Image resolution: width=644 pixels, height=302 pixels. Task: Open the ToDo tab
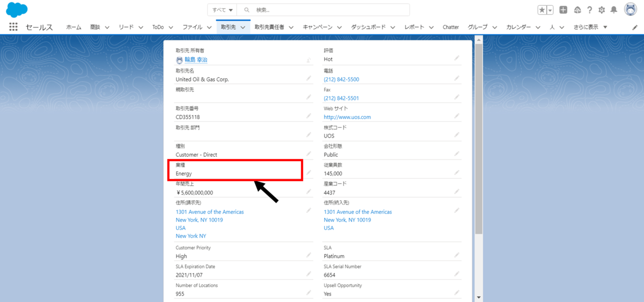[158, 27]
